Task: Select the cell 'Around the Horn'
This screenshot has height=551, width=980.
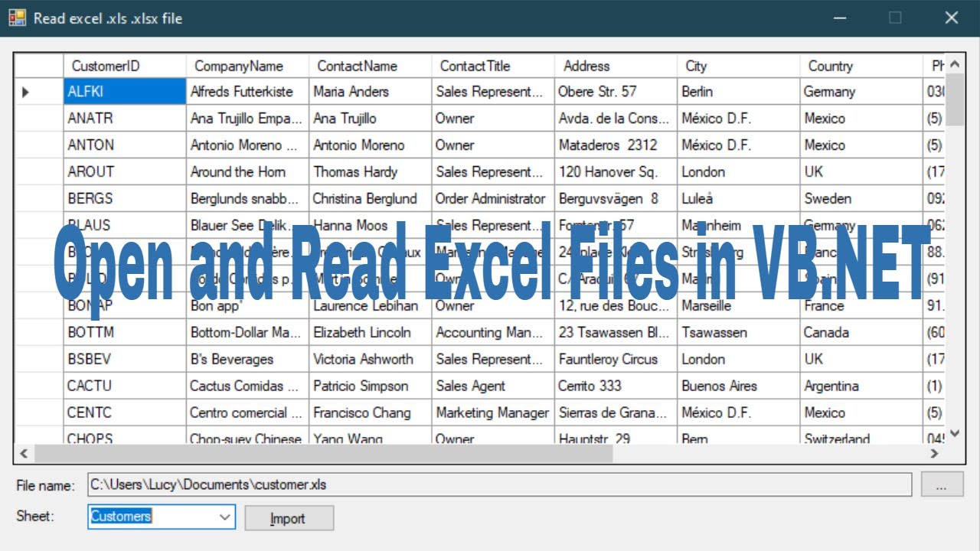Action: (247, 171)
